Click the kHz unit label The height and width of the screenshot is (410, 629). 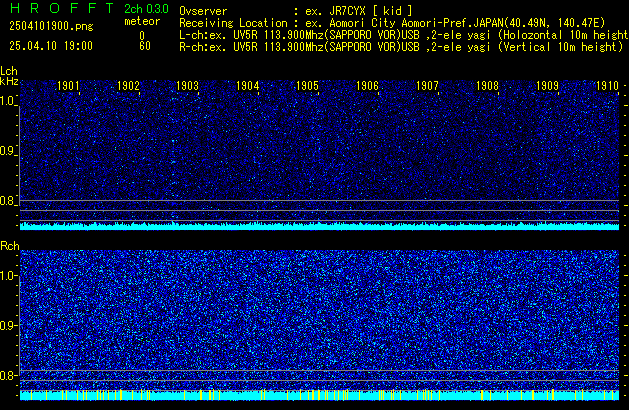coord(9,81)
